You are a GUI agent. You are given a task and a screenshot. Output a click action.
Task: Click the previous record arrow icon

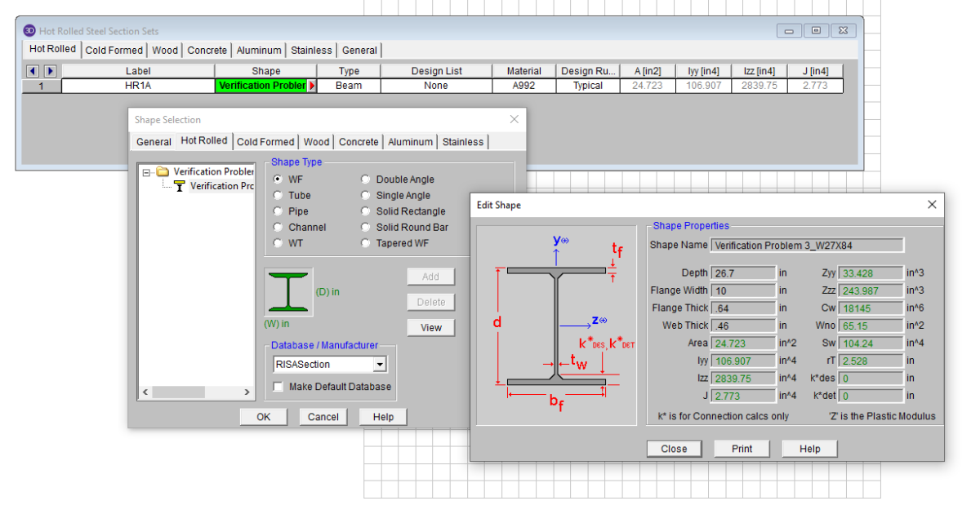(x=33, y=71)
